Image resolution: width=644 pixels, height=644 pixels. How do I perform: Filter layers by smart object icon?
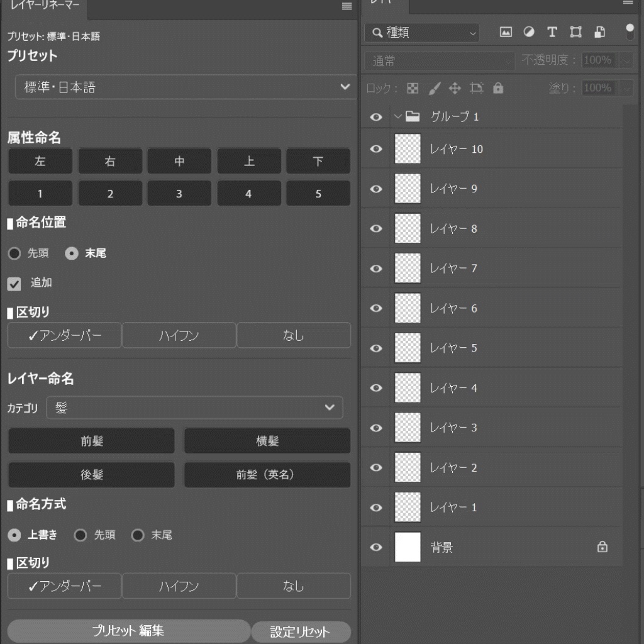coord(599,32)
